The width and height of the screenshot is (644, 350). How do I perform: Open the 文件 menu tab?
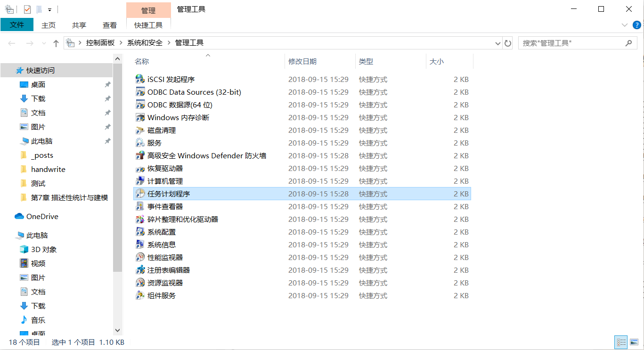point(17,25)
